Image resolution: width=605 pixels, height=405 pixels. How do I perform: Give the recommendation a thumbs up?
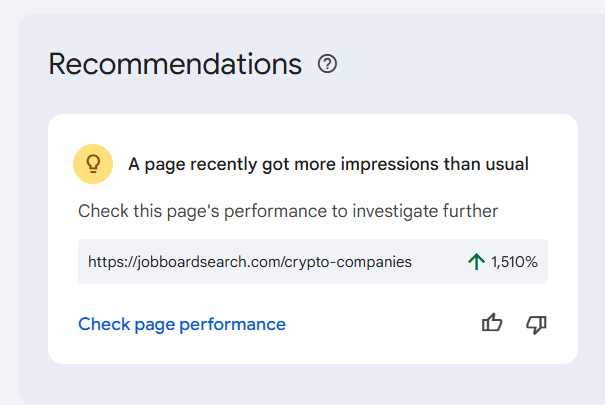click(492, 323)
